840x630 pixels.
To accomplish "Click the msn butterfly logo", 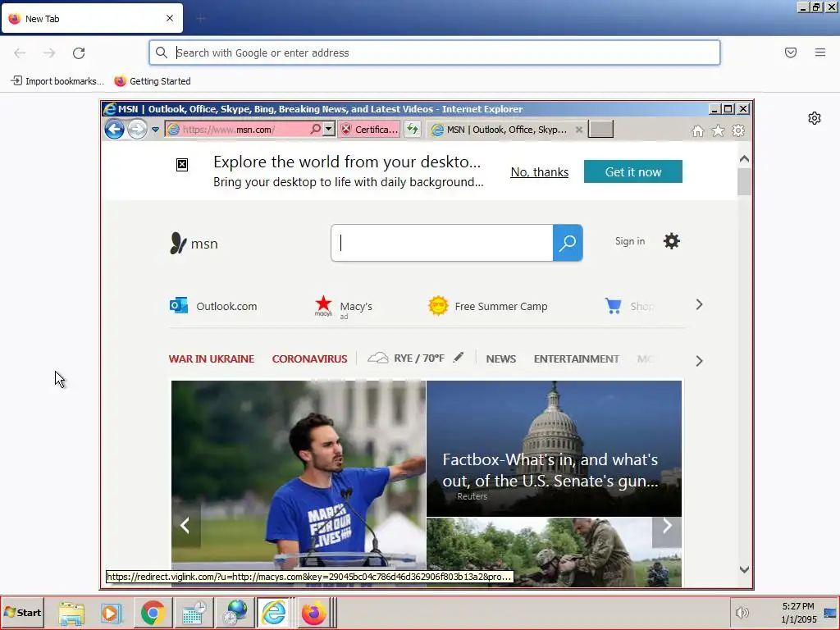I will [194, 243].
